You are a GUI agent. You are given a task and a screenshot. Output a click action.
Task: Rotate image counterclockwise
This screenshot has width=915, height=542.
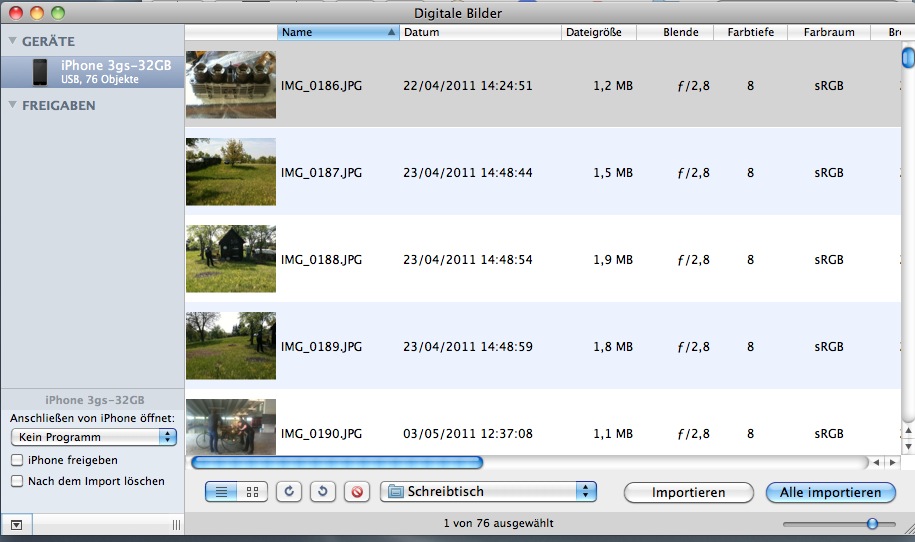click(x=289, y=492)
